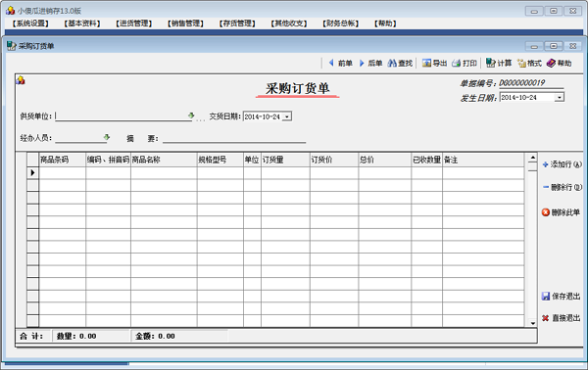
Task: Delete this order (删除此单)
Action: [561, 212]
